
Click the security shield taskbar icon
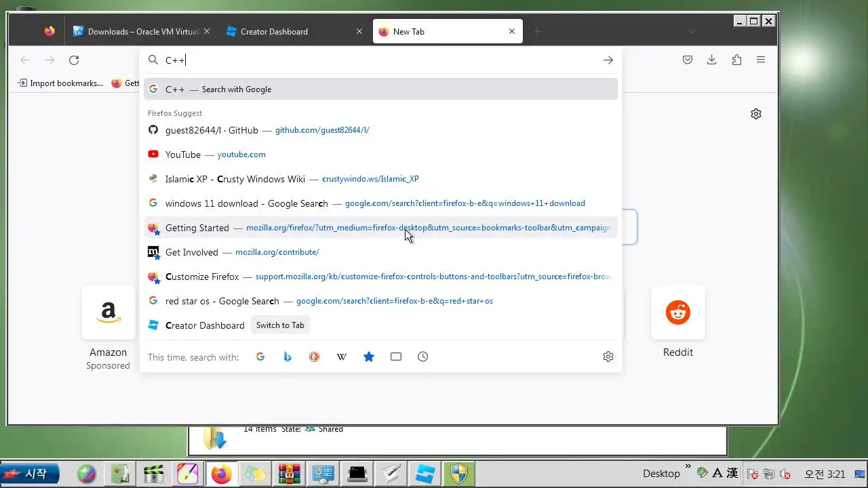point(459,474)
